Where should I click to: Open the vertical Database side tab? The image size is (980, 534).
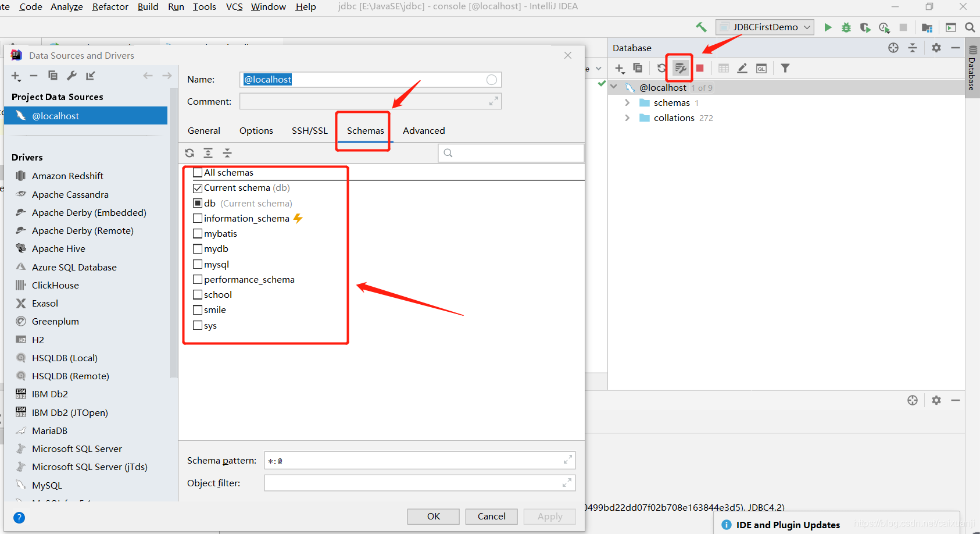click(972, 67)
